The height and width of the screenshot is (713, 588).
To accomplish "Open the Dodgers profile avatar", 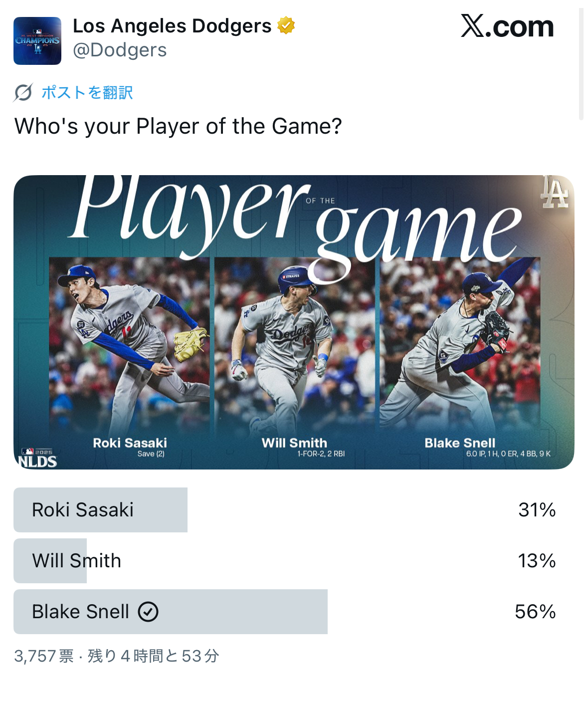I will (37, 41).
